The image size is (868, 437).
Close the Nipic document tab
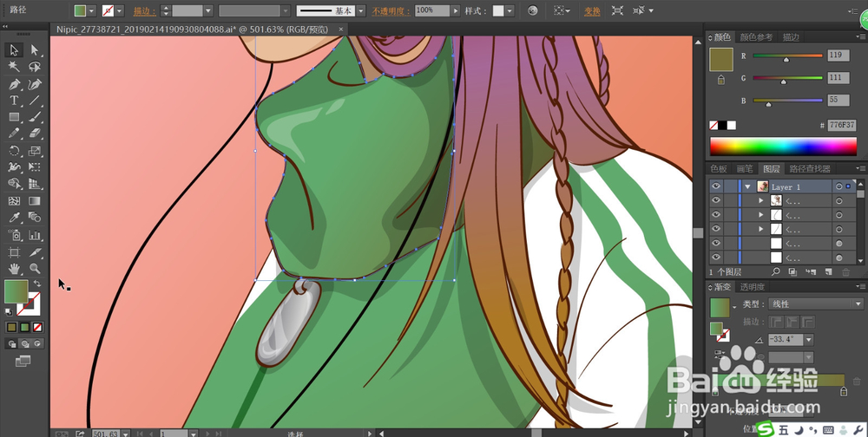[x=341, y=29]
